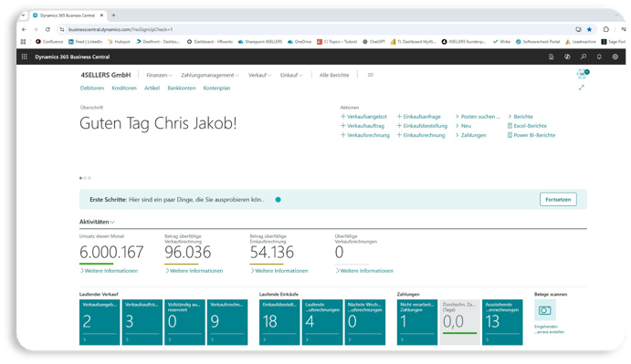Open notifications bell icon
Image resolution: width=631 pixels, height=364 pixels.
pyautogui.click(x=599, y=57)
